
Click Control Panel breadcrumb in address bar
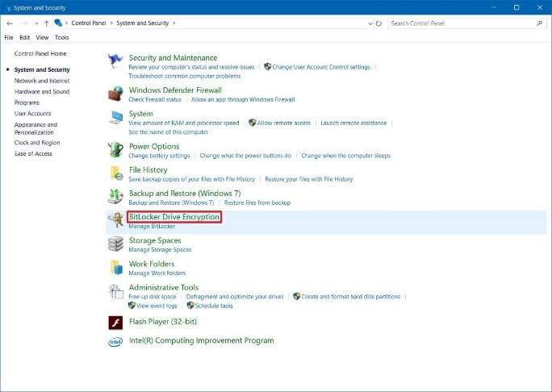(89, 23)
